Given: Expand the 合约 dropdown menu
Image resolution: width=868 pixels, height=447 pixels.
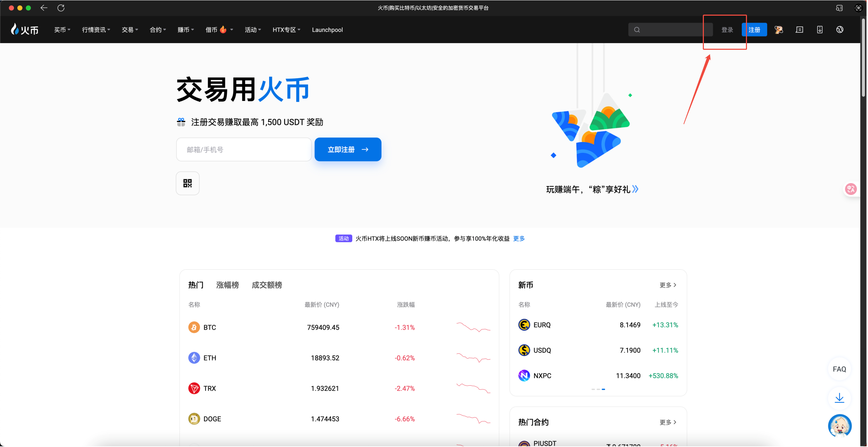Looking at the screenshot, I should (158, 30).
